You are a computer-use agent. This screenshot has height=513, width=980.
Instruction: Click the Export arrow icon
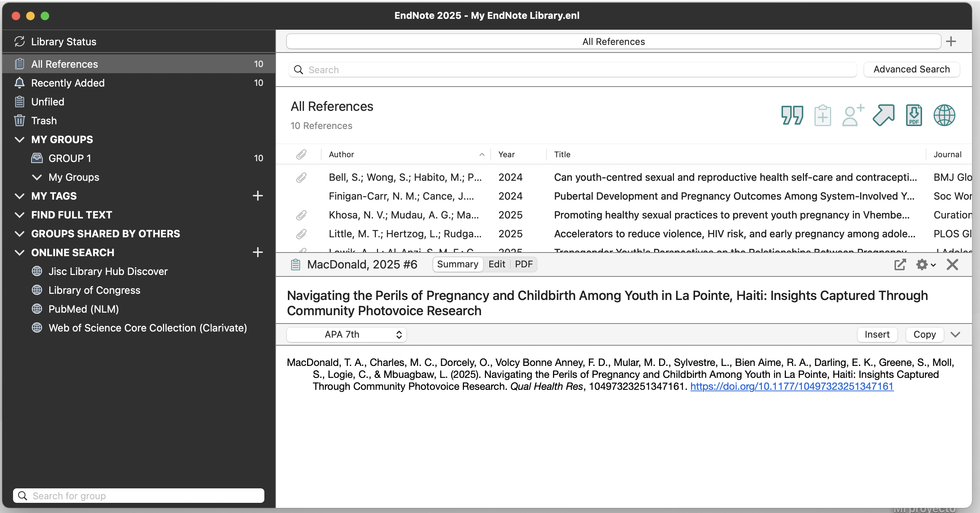[883, 115]
